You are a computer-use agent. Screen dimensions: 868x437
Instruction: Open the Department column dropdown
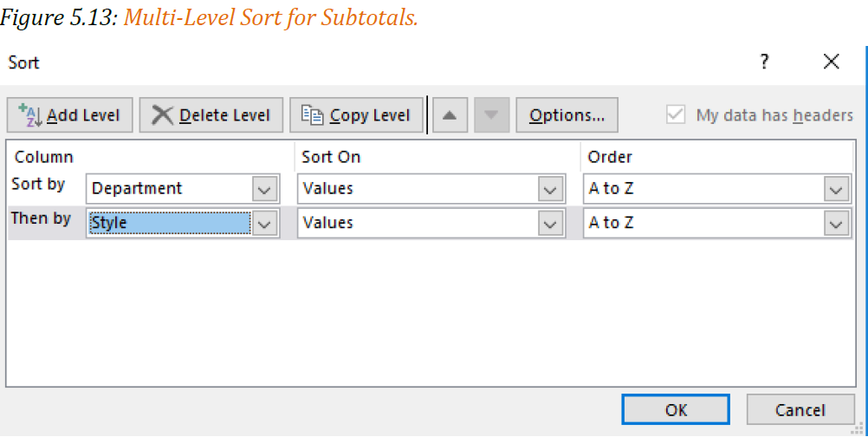pos(264,189)
